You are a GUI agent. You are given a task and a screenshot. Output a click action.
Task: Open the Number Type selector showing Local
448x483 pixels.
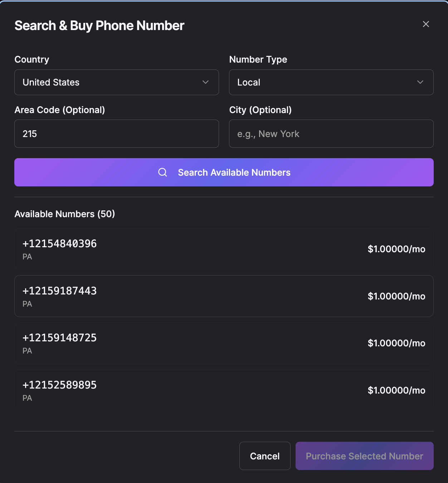point(331,82)
